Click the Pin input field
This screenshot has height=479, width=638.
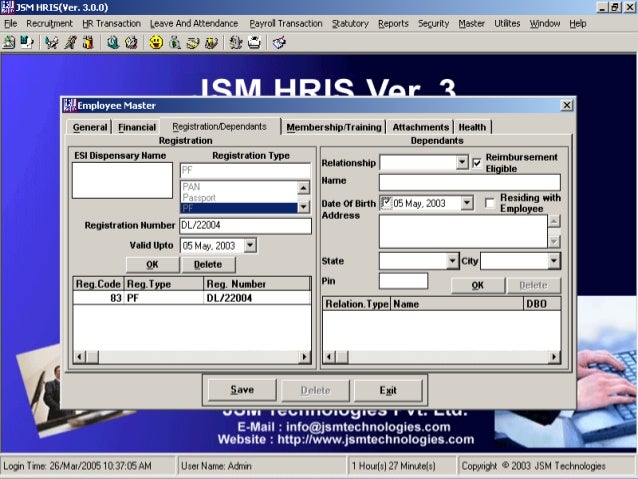coord(403,281)
